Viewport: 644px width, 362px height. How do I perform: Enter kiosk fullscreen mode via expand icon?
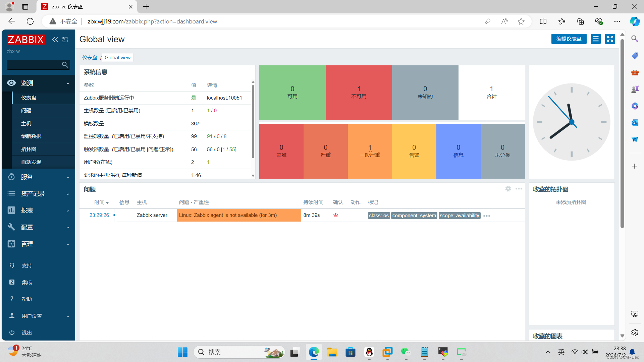tap(610, 39)
